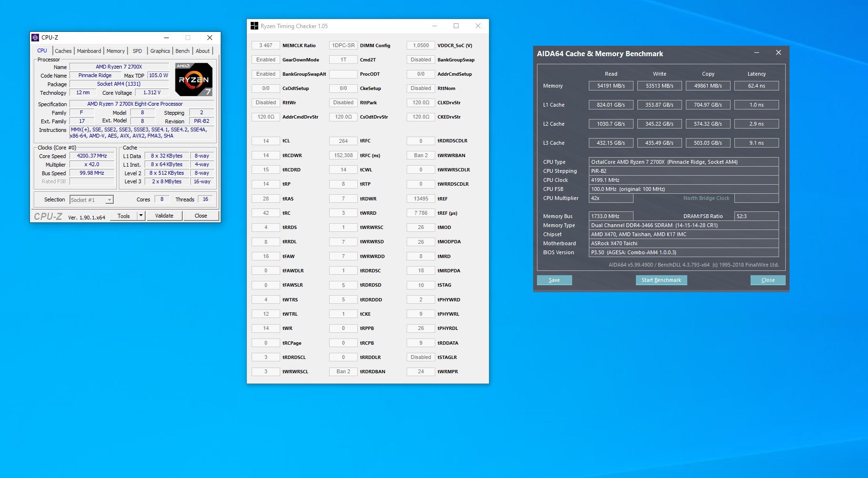Click the AMD Ryzen 7 logo in CPU-Z

(194, 80)
